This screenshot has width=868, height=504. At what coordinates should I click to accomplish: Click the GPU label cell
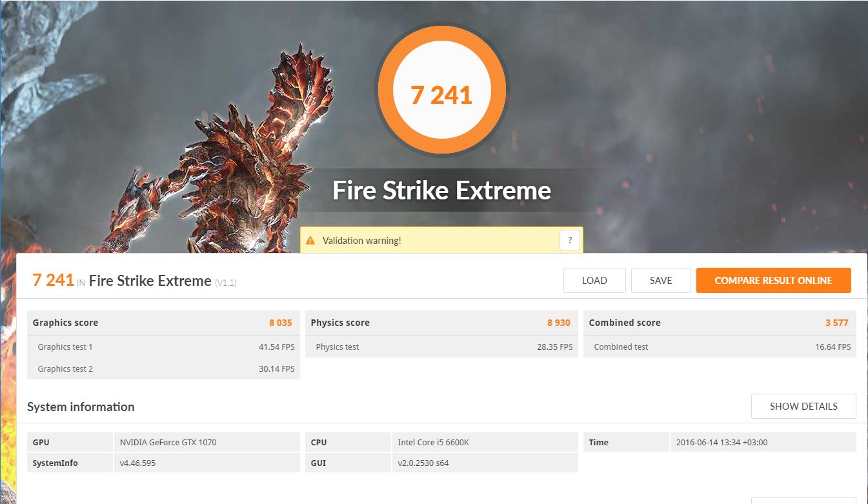70,442
